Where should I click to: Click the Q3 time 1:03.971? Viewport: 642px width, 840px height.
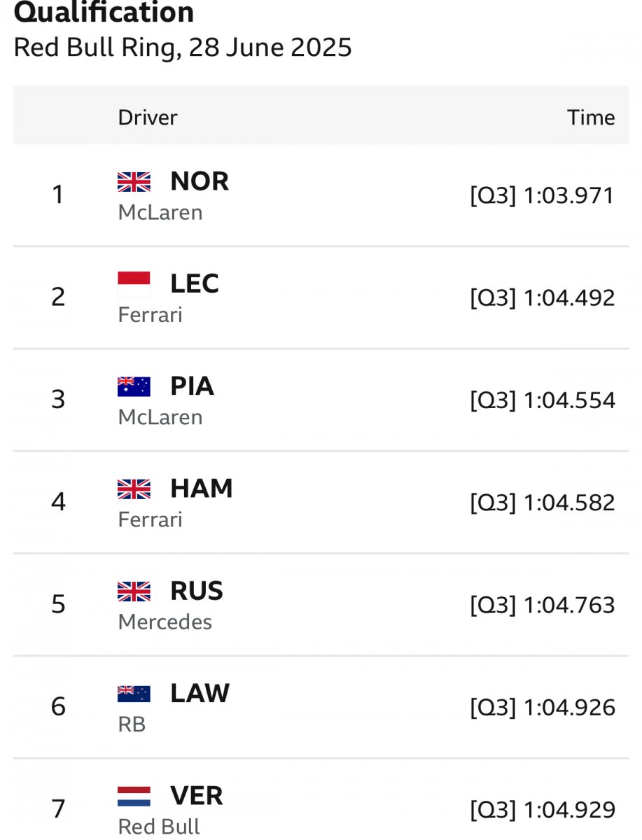543,195
